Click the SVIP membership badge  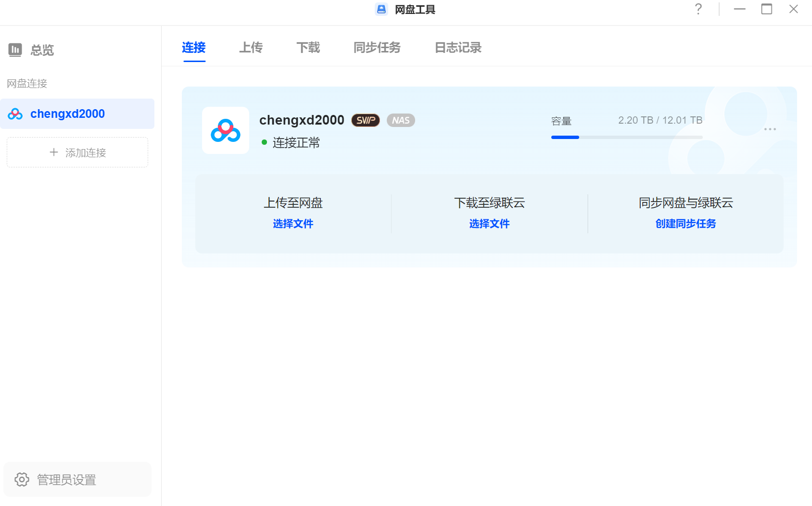(x=366, y=120)
